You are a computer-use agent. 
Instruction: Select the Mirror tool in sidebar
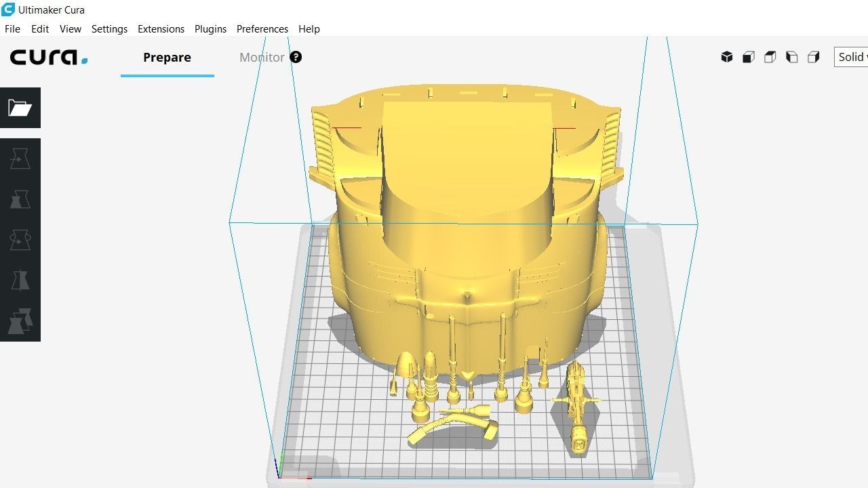pyautogui.click(x=20, y=281)
